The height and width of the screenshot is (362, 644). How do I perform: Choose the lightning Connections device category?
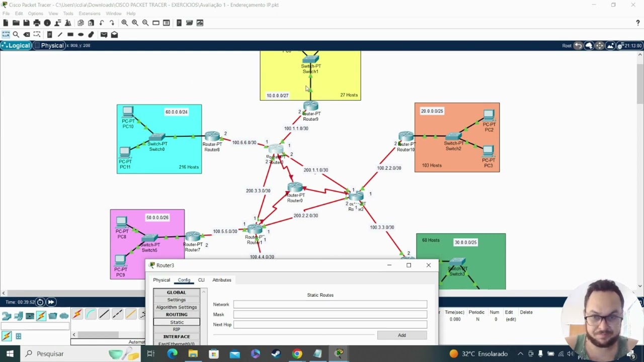(x=41, y=316)
